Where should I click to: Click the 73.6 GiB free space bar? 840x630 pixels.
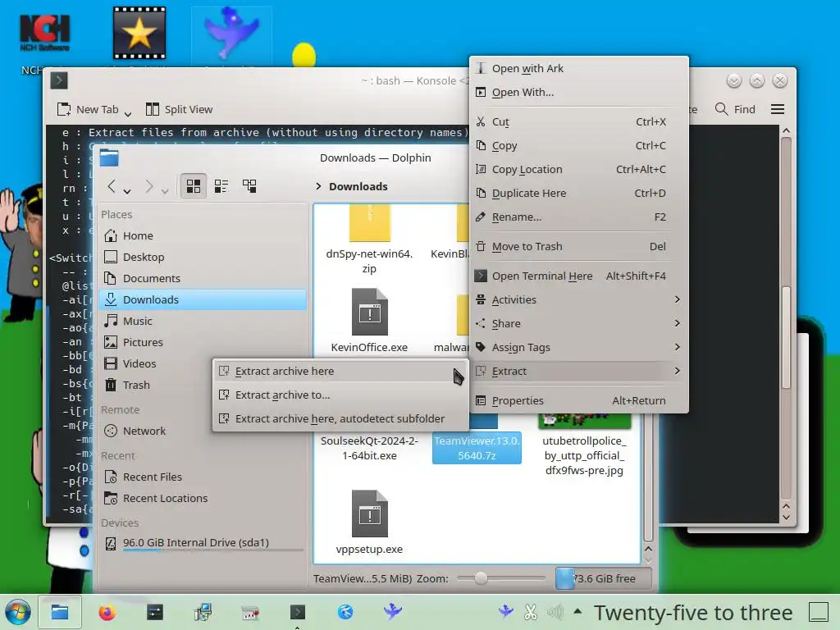point(604,578)
